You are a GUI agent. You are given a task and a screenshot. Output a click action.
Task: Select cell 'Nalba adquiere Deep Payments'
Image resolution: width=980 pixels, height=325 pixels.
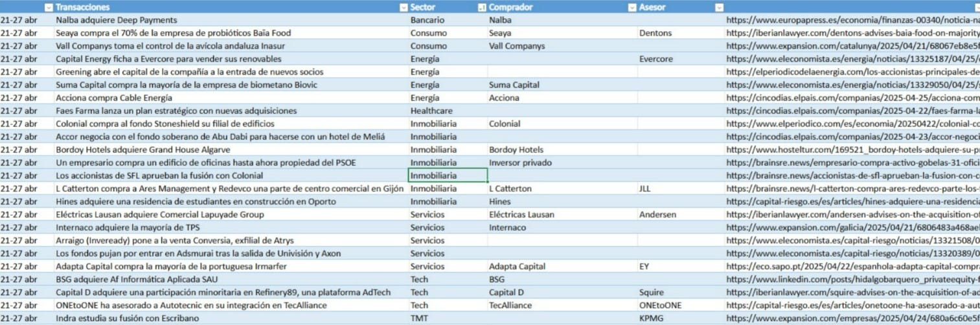[231, 20]
